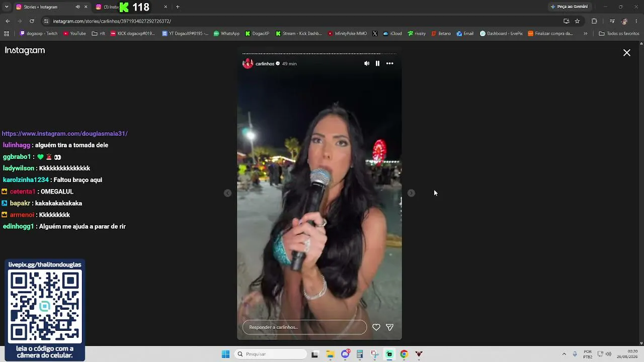Open the douglasmaia31 Instagram link in chat
Viewport: 644px width, 362px height.
pos(64,134)
